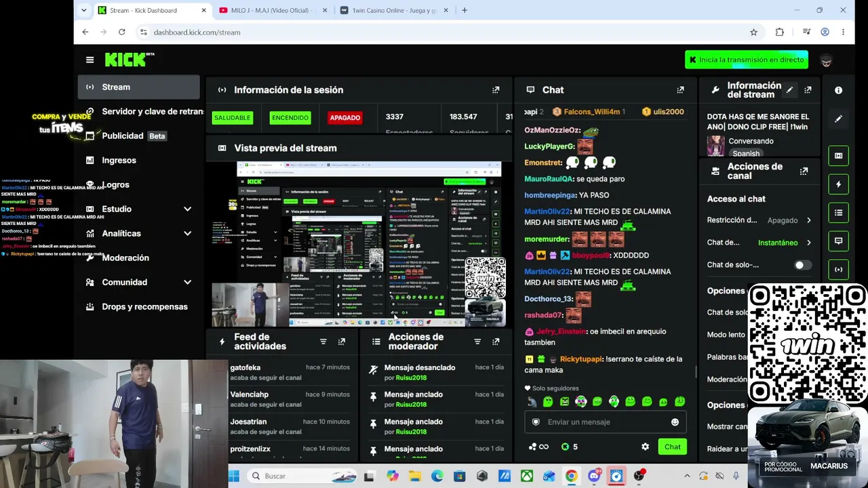Screen dimensions: 868x488
Task: Pop out the Información de la sesión panel
Action: coord(496,89)
